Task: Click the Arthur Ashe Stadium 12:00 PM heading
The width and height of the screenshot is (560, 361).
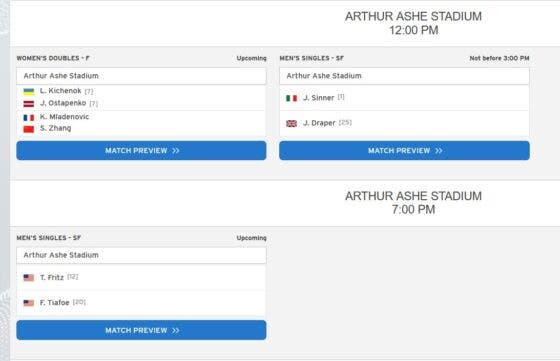Action: (413, 23)
